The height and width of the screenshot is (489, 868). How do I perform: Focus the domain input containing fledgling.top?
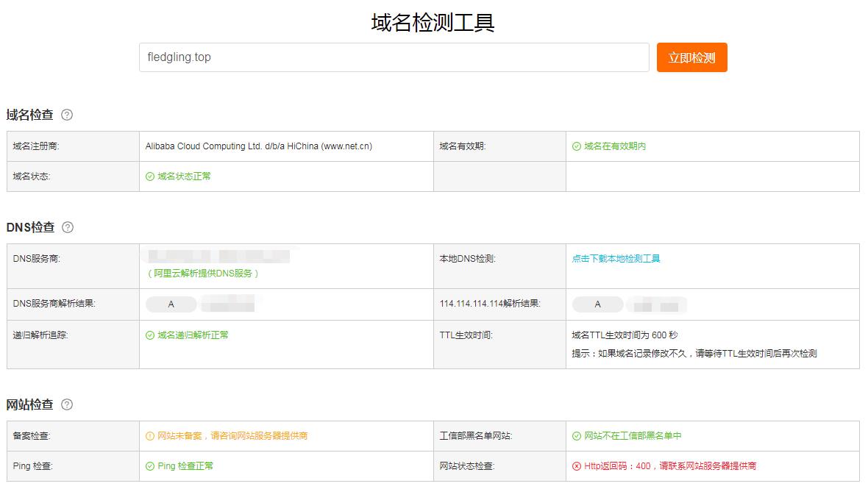click(394, 57)
